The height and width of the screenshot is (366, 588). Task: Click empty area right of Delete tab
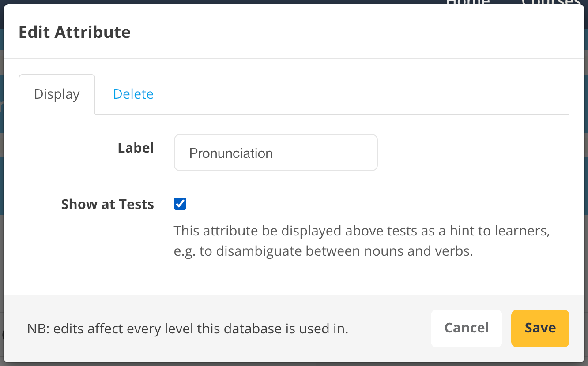click(x=353, y=94)
